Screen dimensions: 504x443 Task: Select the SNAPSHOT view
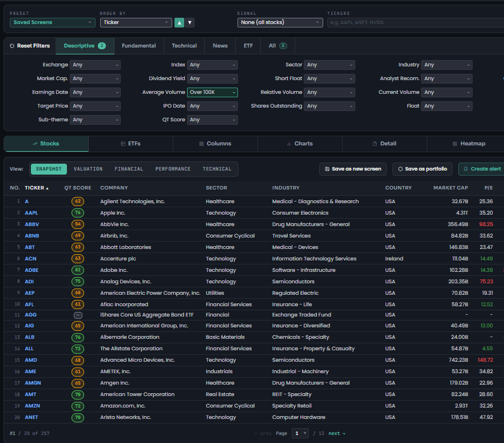49,169
